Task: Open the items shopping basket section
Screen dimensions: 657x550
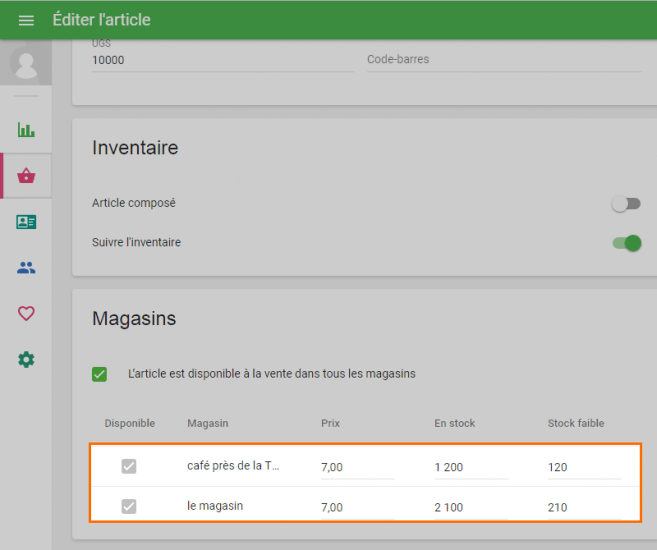Action: pos(26,176)
